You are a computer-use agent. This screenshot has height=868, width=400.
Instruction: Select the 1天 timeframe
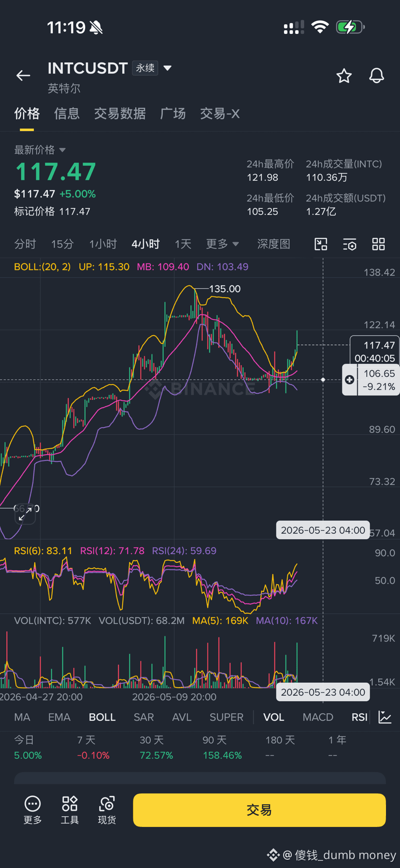pos(183,244)
